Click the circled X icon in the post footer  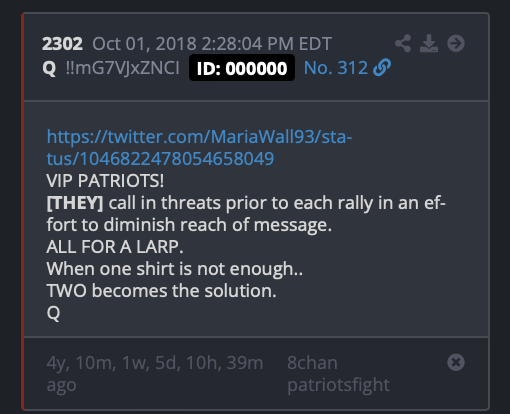pos(456,362)
